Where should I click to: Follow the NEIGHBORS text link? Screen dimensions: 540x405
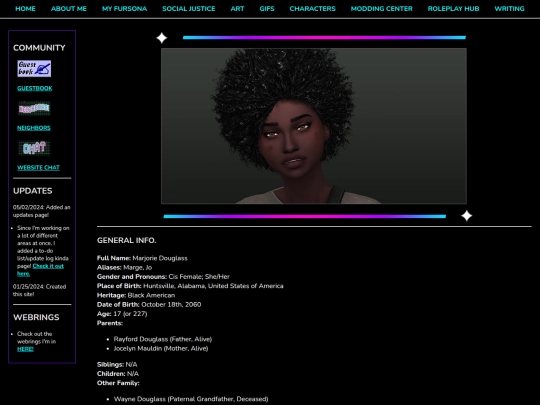34,128
